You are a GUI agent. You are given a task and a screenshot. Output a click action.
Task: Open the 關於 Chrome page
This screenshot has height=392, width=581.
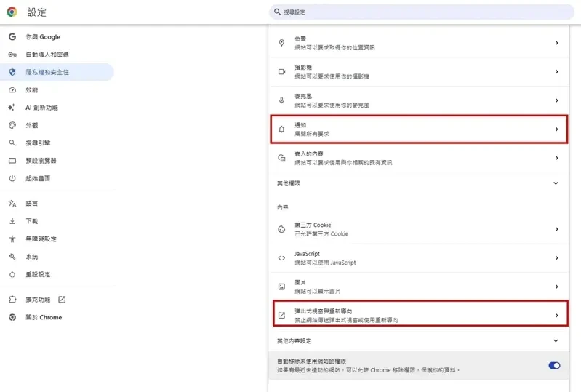[44, 317]
